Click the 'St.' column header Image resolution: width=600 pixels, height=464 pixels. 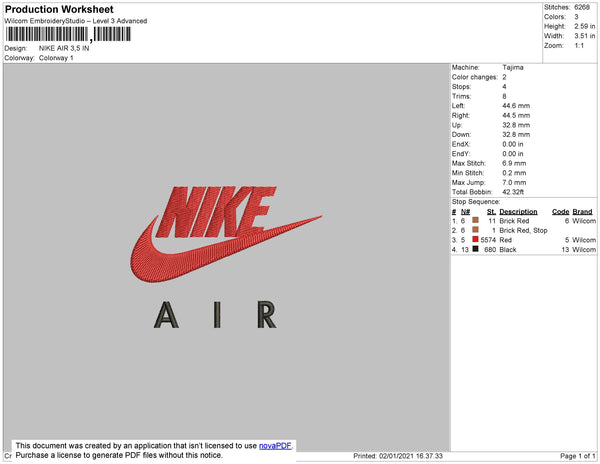tap(491, 212)
